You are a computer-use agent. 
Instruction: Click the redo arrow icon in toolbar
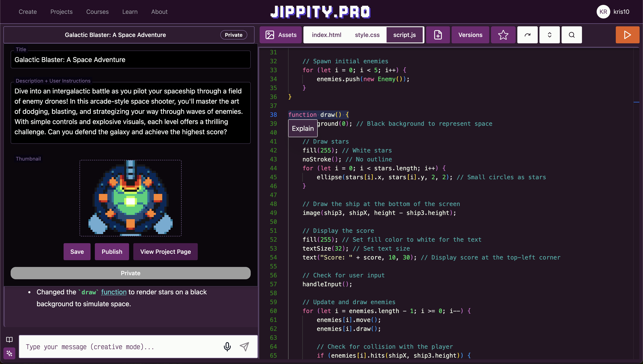point(527,35)
